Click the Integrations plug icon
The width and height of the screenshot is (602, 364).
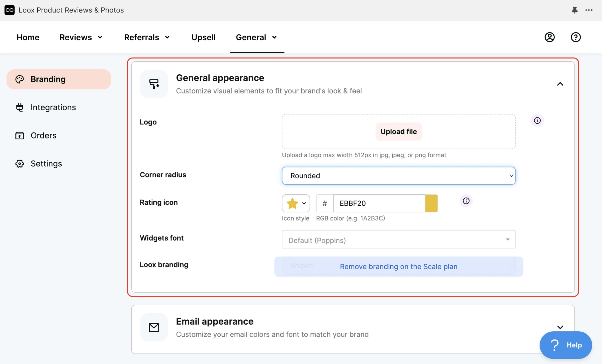click(x=20, y=107)
